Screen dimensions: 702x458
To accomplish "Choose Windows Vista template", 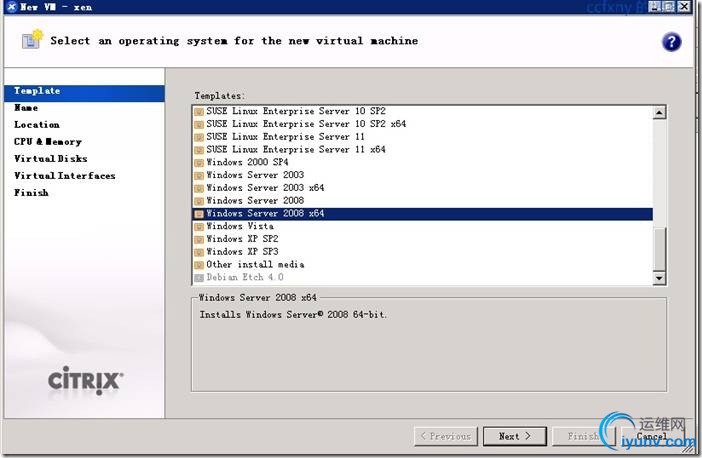I will [240, 226].
